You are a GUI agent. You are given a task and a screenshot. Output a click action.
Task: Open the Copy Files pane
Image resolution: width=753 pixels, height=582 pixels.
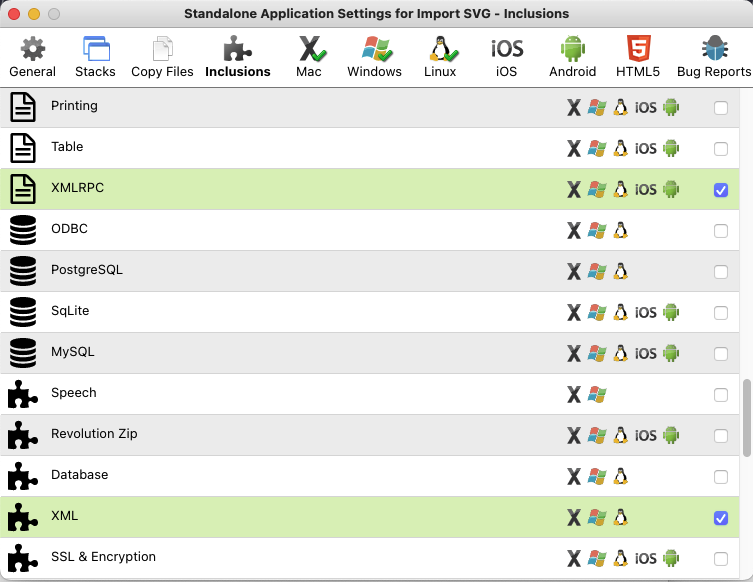click(x=162, y=57)
